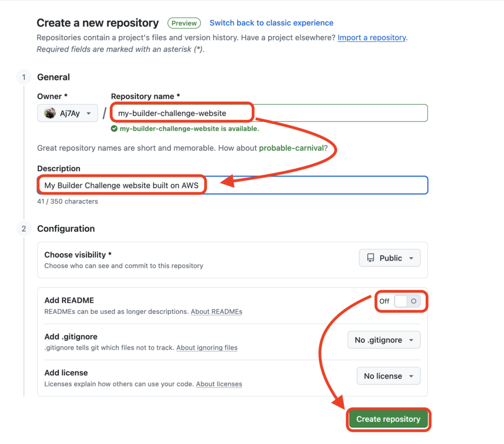Open the About ignoring files link
This screenshot has width=504, height=444.
[x=207, y=348]
